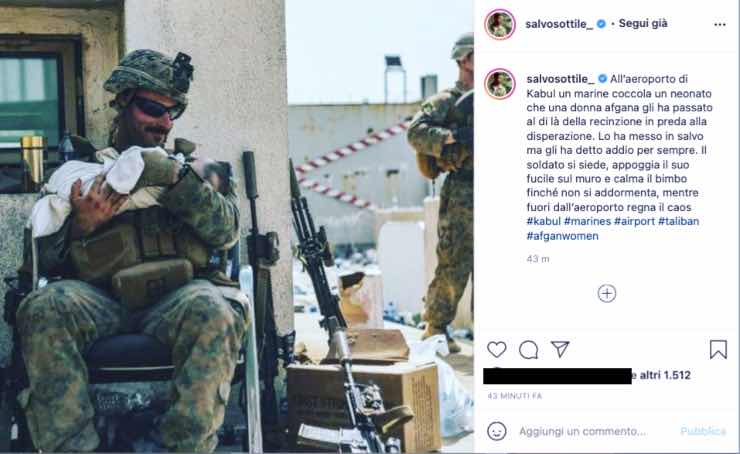Open the #kabul hashtag
740x454 pixels.
coord(544,221)
